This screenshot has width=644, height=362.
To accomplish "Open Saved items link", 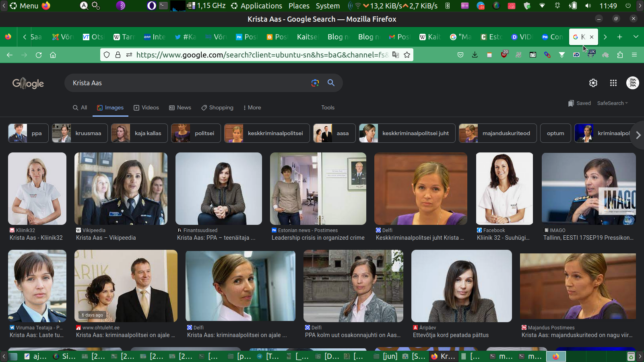I will 580,103.
